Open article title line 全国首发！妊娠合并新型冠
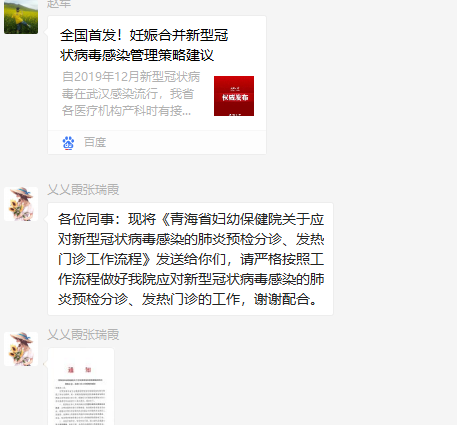 (144, 35)
